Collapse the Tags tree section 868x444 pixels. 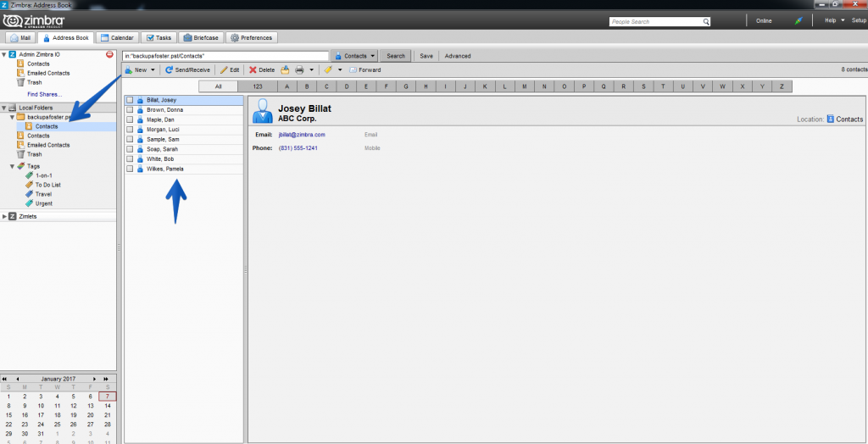coord(12,166)
